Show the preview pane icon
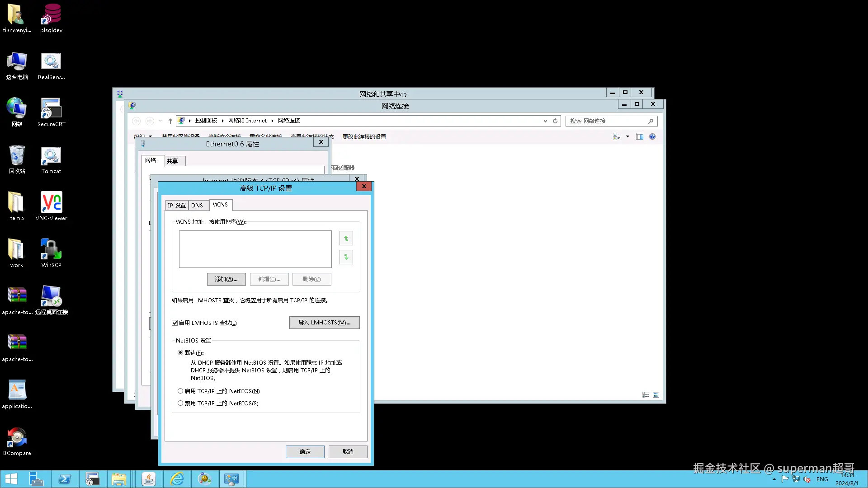Screen dimensions: 868x488 [640, 136]
